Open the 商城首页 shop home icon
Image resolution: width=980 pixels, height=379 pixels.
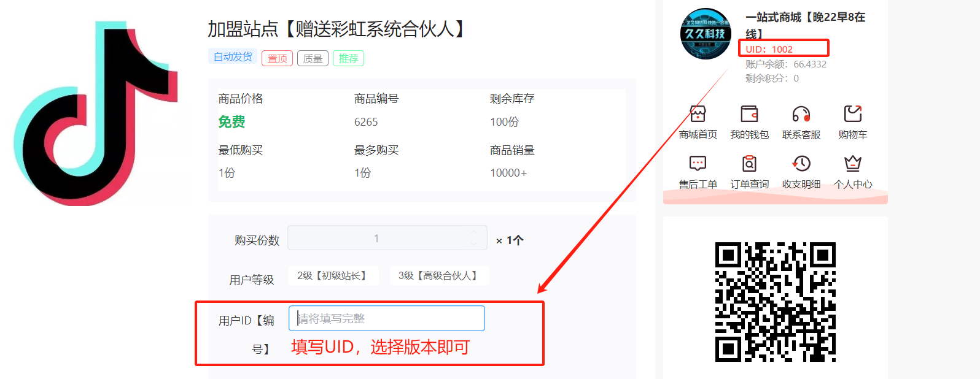(698, 114)
